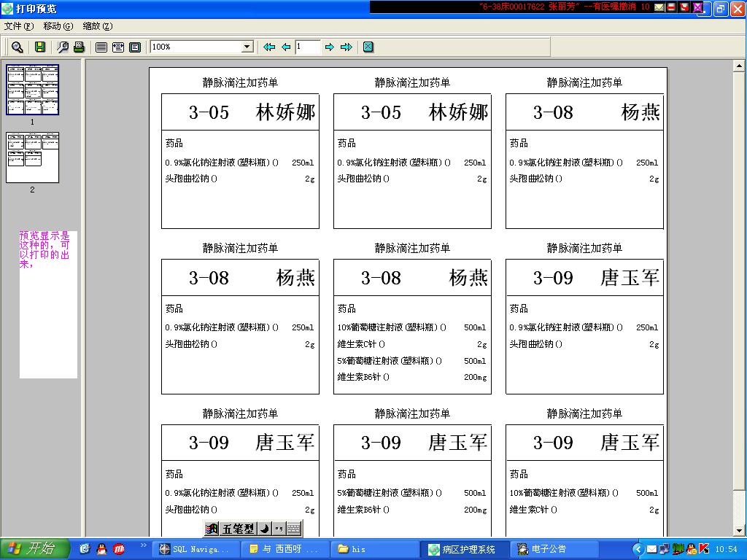747x560 pixels.
Task: Switch to 病区护理系统 taskbar button
Action: point(464,549)
